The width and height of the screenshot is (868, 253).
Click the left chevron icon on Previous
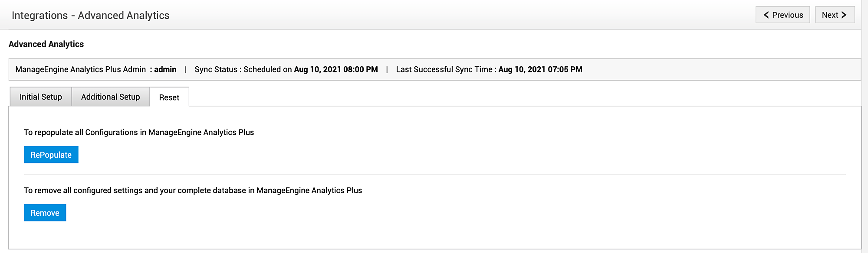pyautogui.click(x=766, y=15)
